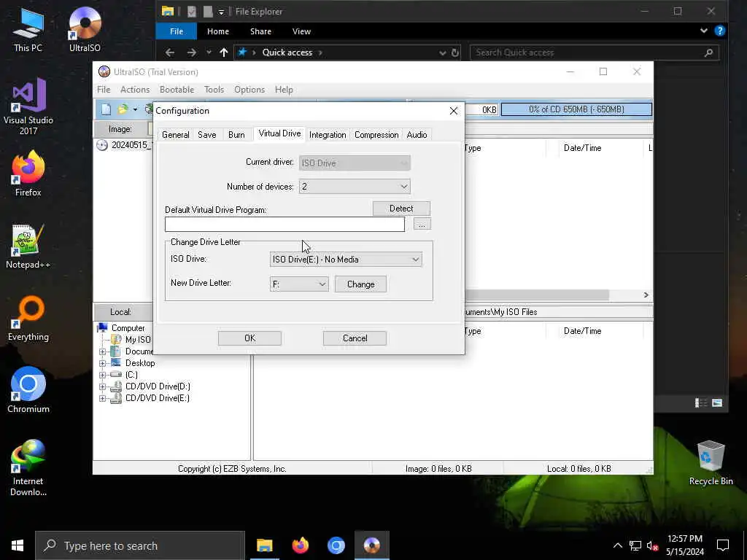
Task: Switch to the Save tab
Action: pyautogui.click(x=206, y=135)
